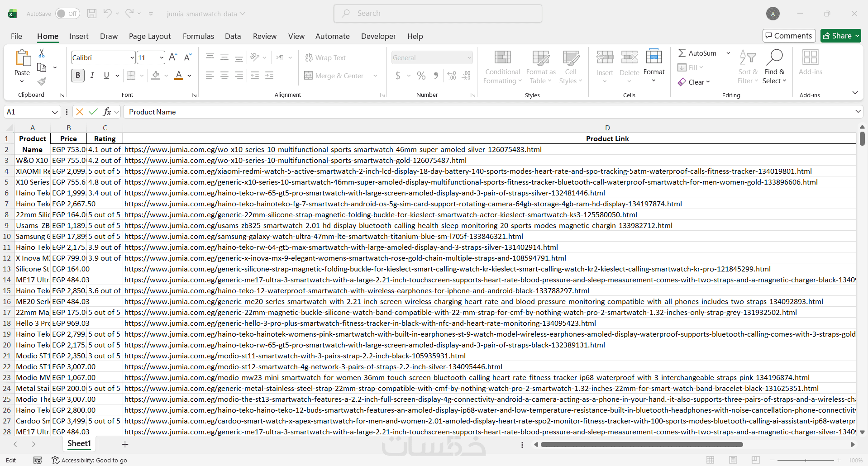
Task: Open the Formulas tab
Action: [198, 36]
